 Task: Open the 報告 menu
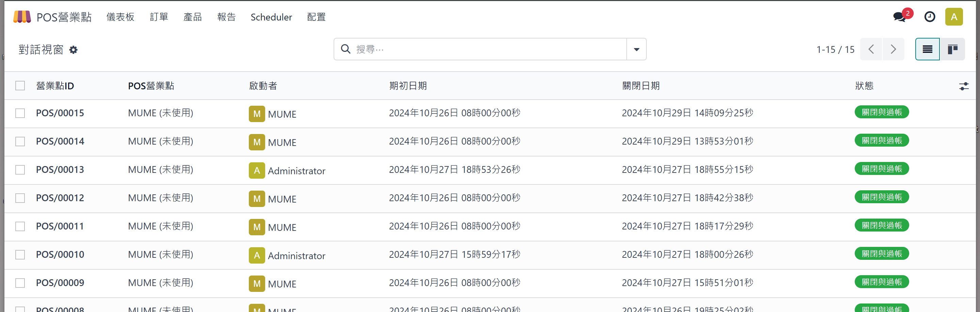pyautogui.click(x=227, y=17)
